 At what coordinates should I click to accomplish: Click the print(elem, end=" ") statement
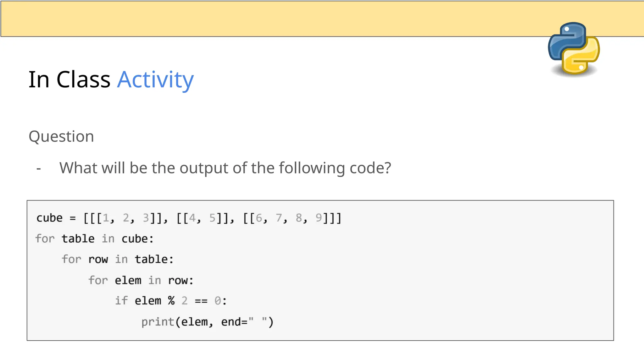point(208,322)
